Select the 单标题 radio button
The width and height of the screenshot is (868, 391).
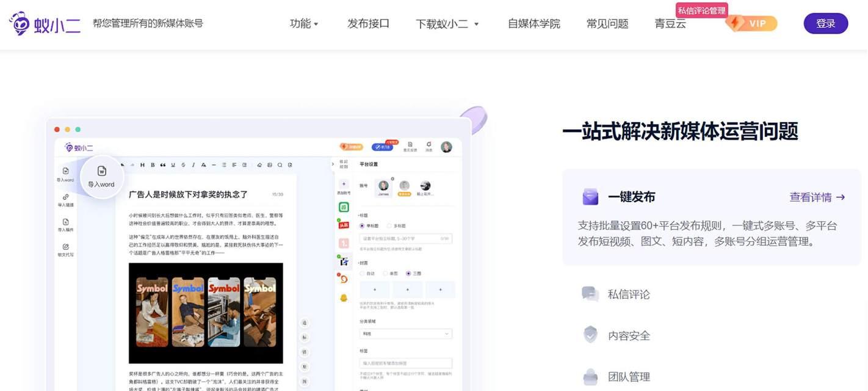click(362, 225)
